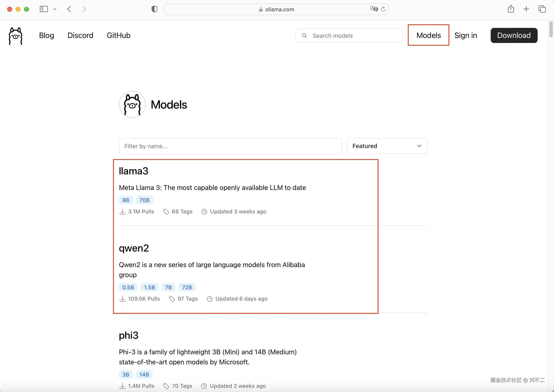Click the '68 Tags' text
Image resolution: width=554 pixels, height=392 pixels.
coord(182,212)
